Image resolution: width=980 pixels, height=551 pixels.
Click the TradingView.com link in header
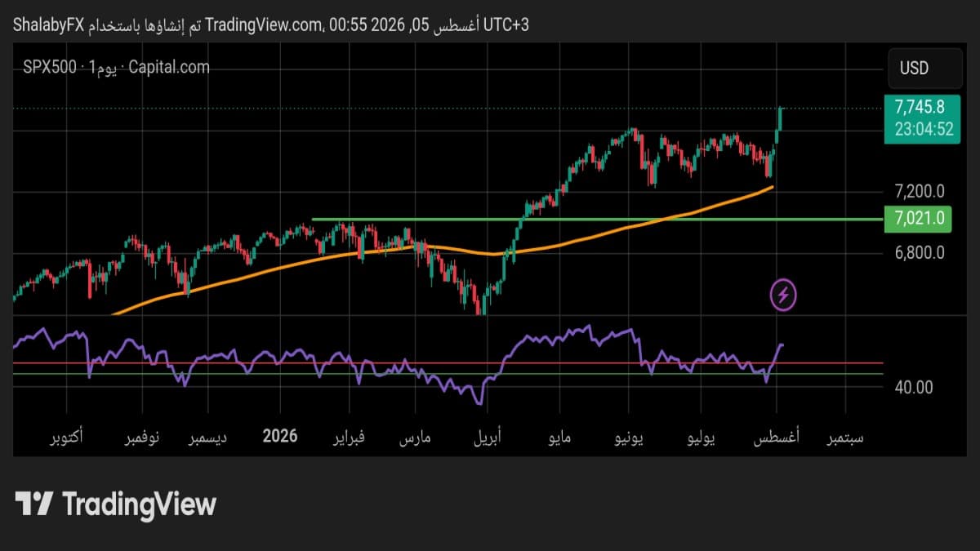point(265,25)
